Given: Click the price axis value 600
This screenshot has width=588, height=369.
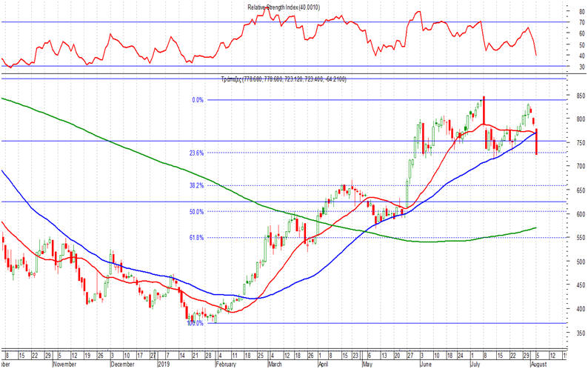Looking at the screenshot, I should (x=581, y=214).
